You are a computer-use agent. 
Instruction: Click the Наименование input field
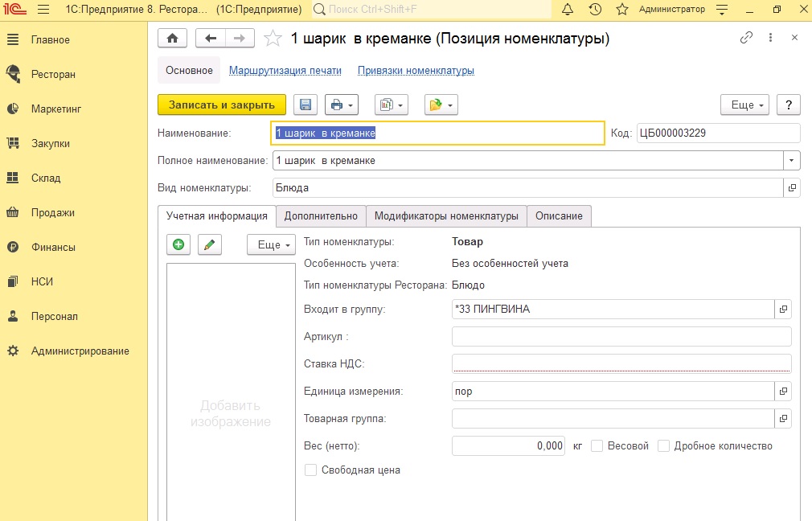437,133
